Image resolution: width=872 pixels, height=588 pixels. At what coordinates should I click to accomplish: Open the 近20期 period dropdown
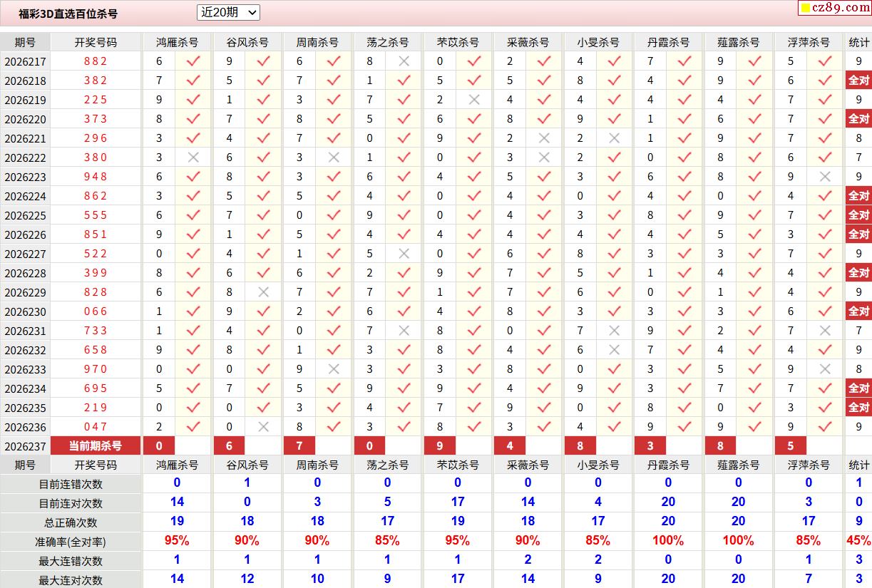(x=228, y=12)
